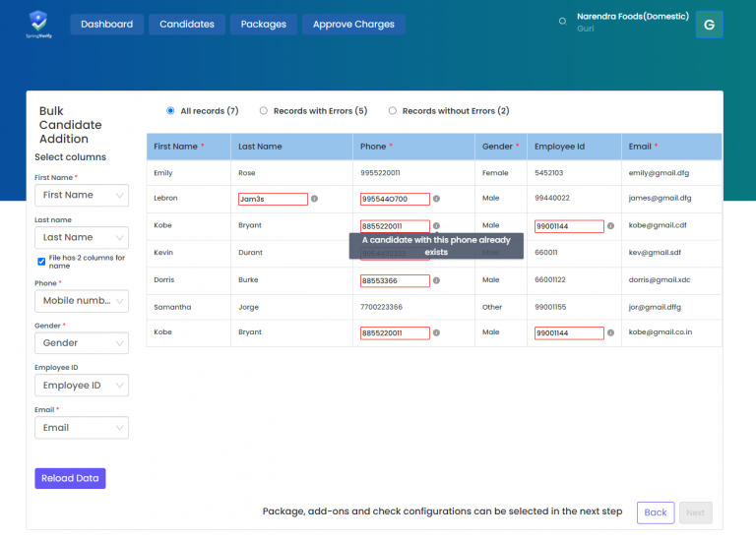756x540 pixels.
Task: Go to Approve Charges menu
Action: coord(353,24)
